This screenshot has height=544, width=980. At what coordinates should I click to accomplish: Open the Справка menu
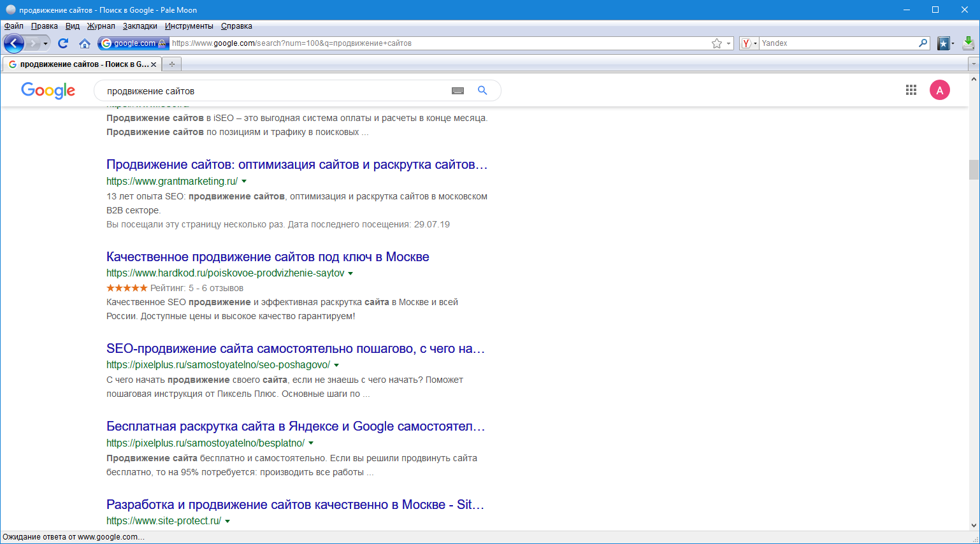click(x=236, y=26)
